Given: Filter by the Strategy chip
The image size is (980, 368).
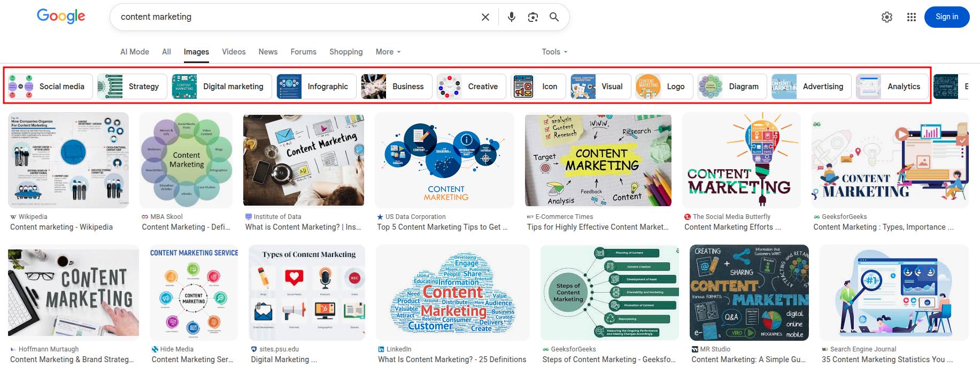Looking at the screenshot, I should pyautogui.click(x=132, y=87).
